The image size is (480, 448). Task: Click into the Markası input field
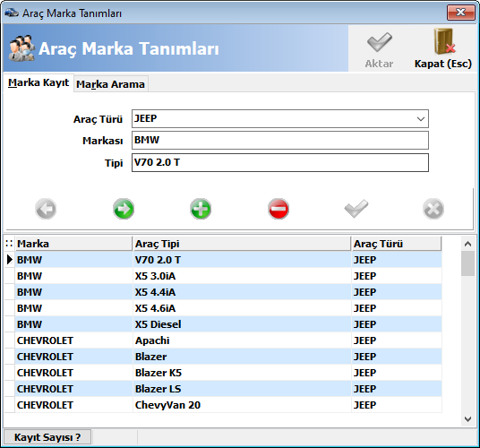[x=280, y=141]
